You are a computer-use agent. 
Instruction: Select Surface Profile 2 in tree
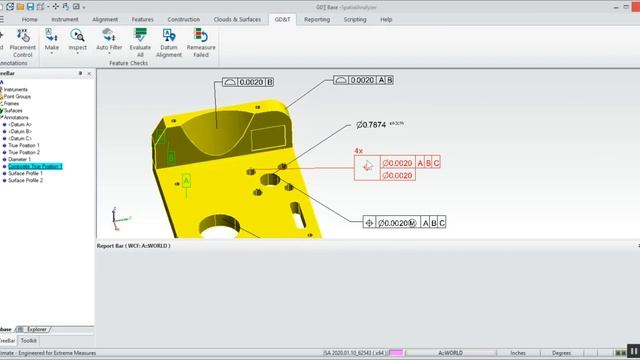[25, 180]
